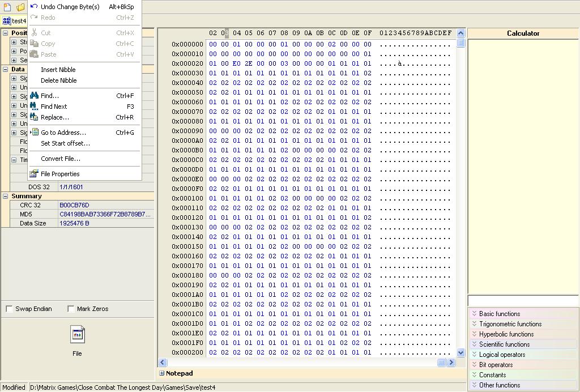This screenshot has width=580, height=392.
Task: Click the large File icon below checkboxes
Action: 77,334
